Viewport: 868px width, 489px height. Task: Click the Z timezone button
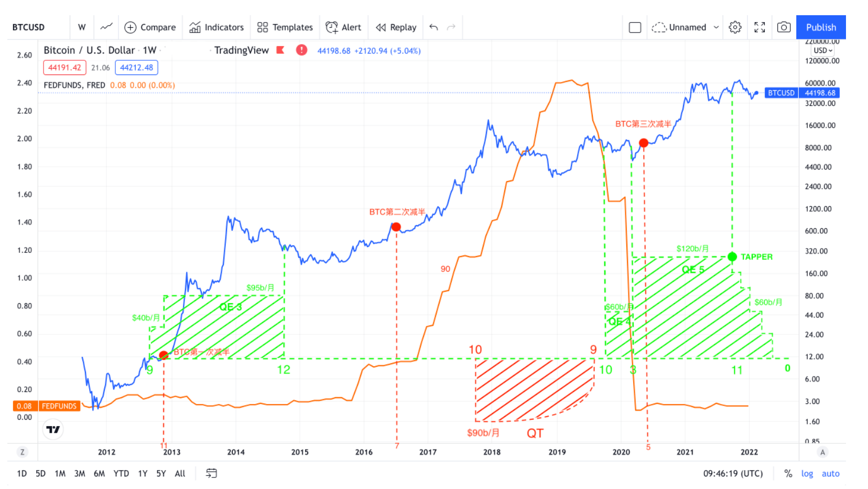click(x=22, y=452)
